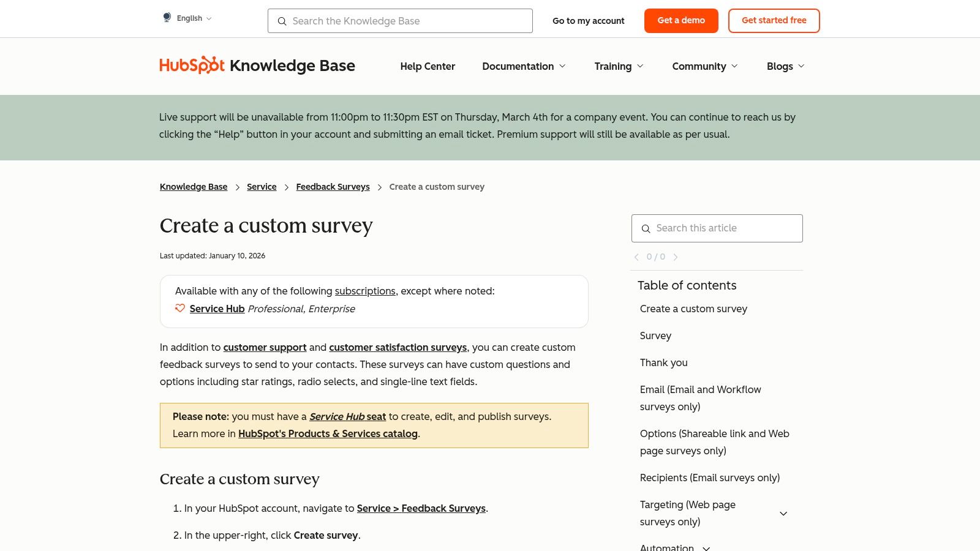980x551 pixels.
Task: Open the Community menu
Action: (x=704, y=66)
